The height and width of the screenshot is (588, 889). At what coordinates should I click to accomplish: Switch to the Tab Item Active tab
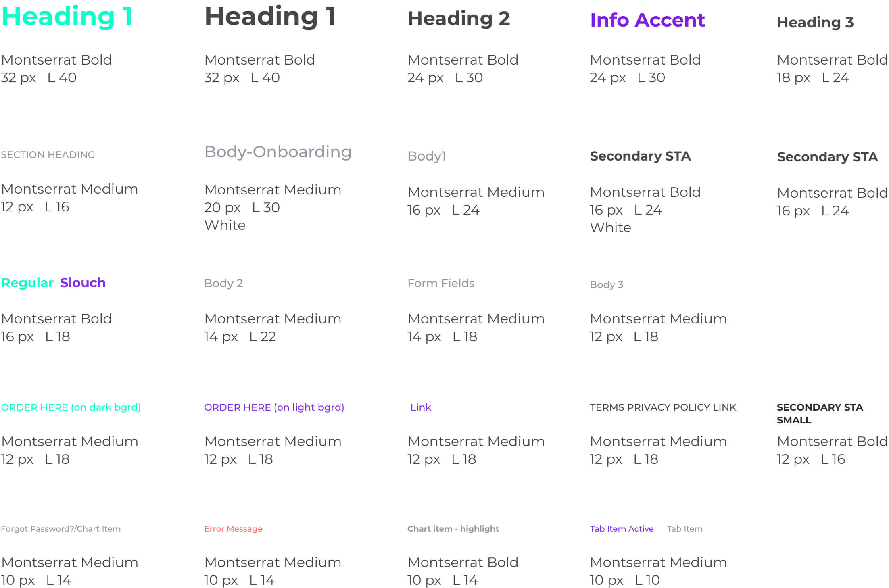point(622,529)
